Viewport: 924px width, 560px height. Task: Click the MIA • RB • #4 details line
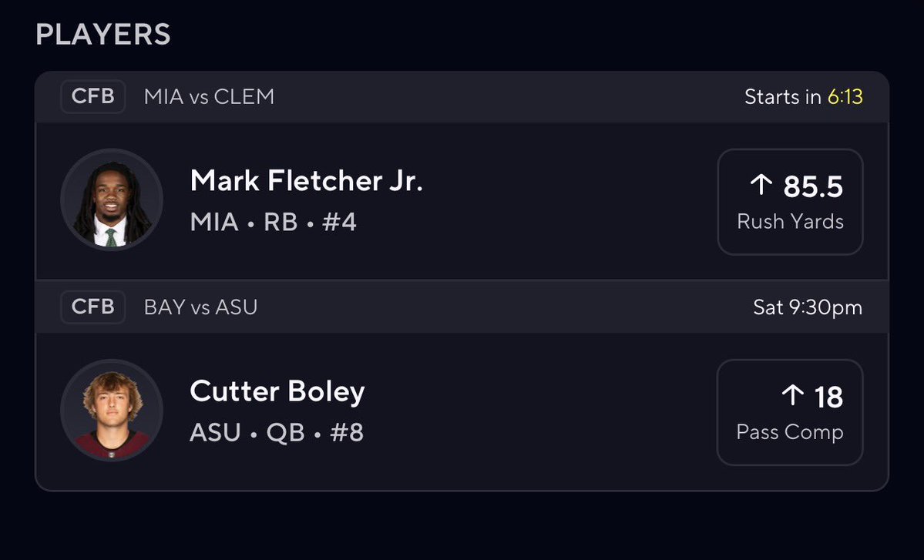click(x=274, y=222)
